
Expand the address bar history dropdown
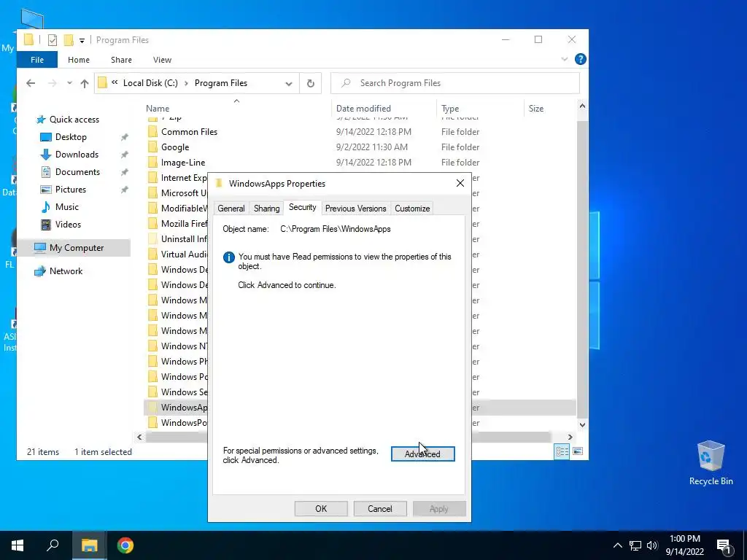tap(289, 83)
